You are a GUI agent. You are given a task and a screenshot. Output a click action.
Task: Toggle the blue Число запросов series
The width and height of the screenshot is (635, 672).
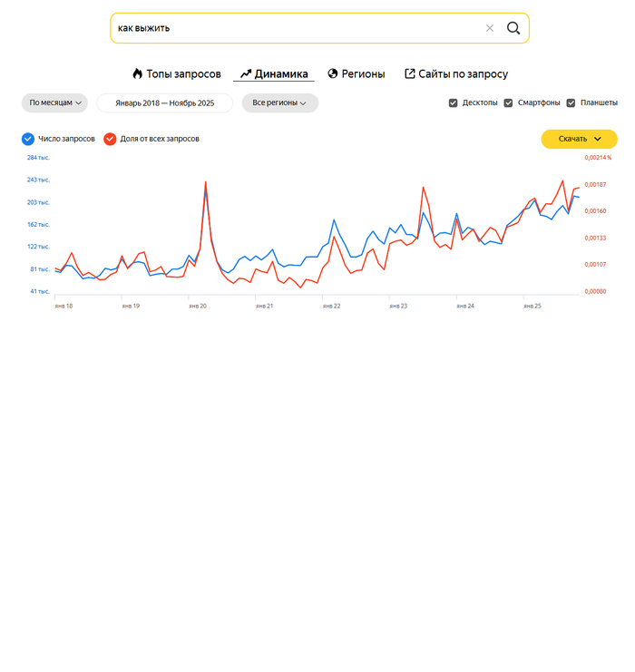28,139
